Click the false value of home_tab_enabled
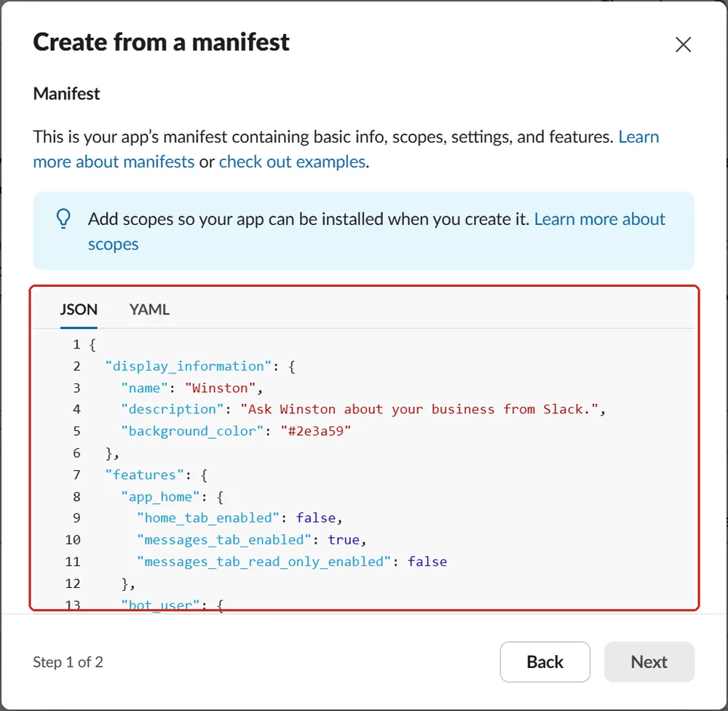The image size is (728, 711). click(x=316, y=518)
